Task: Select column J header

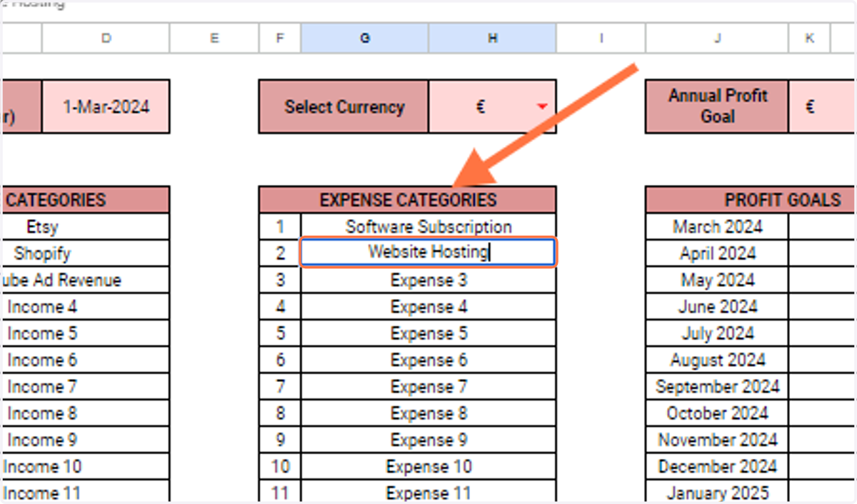Action: 717,39
